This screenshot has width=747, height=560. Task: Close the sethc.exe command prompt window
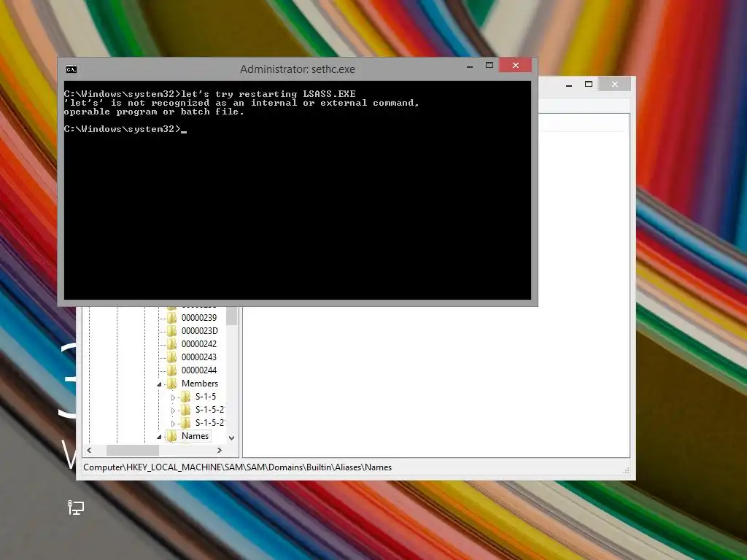[516, 65]
